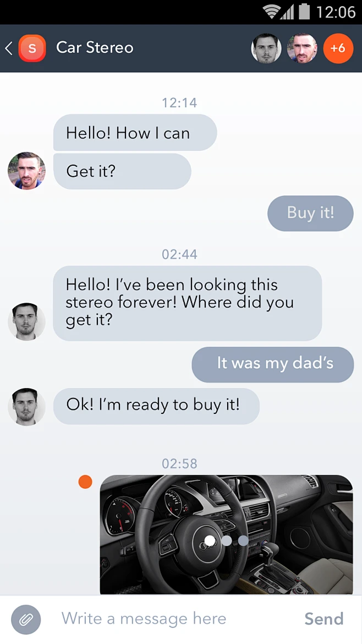
Task: Select the first white carousel dot
Action: pos(210,541)
